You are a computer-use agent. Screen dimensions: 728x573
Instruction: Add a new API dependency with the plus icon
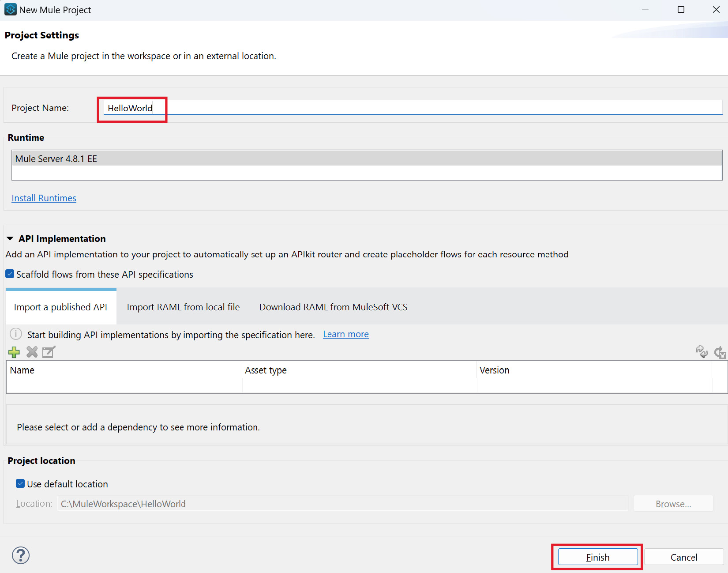point(14,352)
